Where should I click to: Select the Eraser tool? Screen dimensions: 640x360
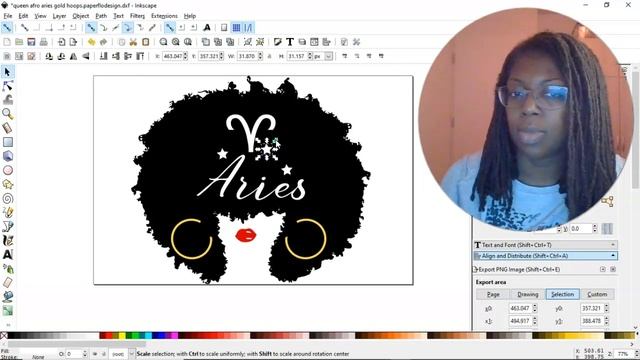(x=7, y=282)
